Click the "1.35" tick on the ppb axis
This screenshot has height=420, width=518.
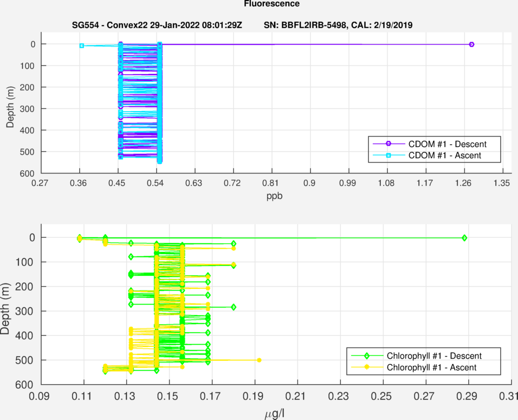[502, 183]
